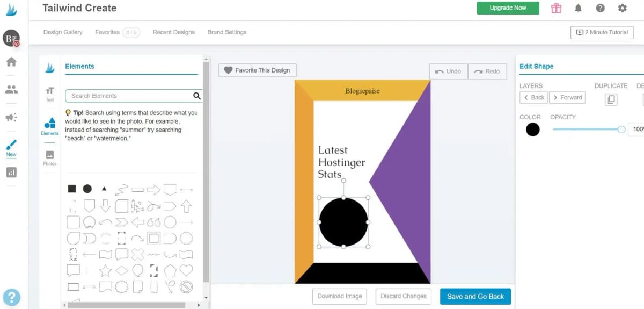Add the double square frame shape
This screenshot has height=309, width=644.
(x=154, y=238)
